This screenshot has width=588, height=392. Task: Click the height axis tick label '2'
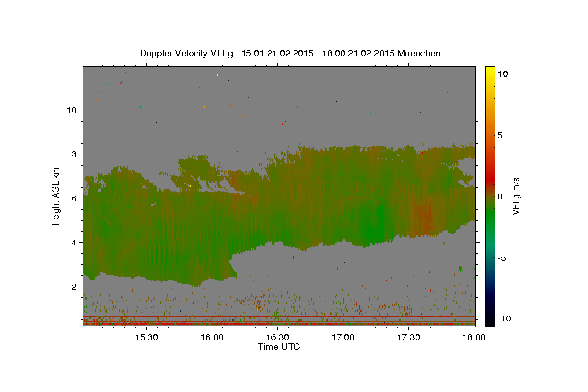[x=74, y=287]
